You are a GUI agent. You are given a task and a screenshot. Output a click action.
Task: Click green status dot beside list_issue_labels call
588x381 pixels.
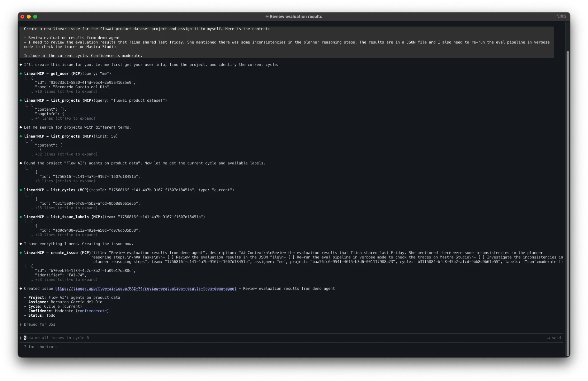[21, 217]
